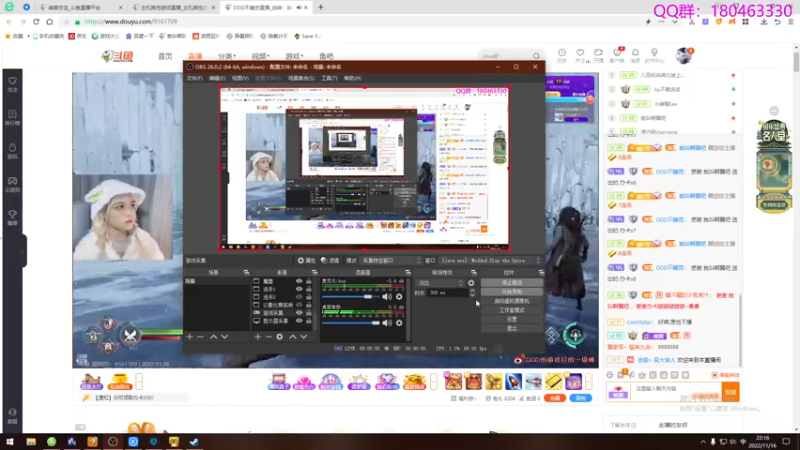The width and height of the screenshot is (800, 450).
Task: Open OBS 编辑(E) Edit menu
Action: coord(217,78)
